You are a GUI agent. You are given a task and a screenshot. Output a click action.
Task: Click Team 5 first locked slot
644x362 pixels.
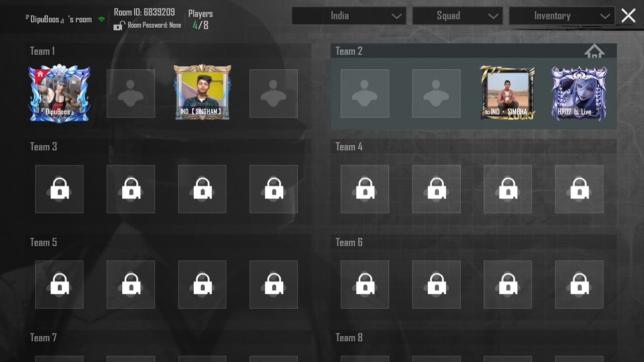click(x=59, y=285)
